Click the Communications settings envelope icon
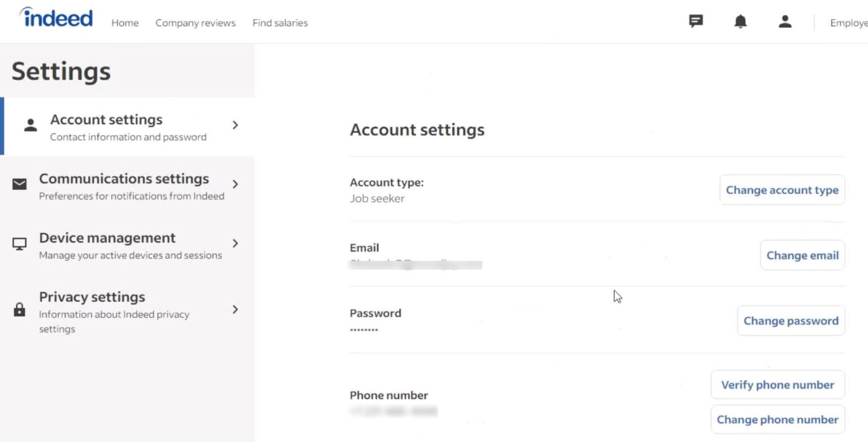Viewport: 868px width, 442px height. coord(20,184)
